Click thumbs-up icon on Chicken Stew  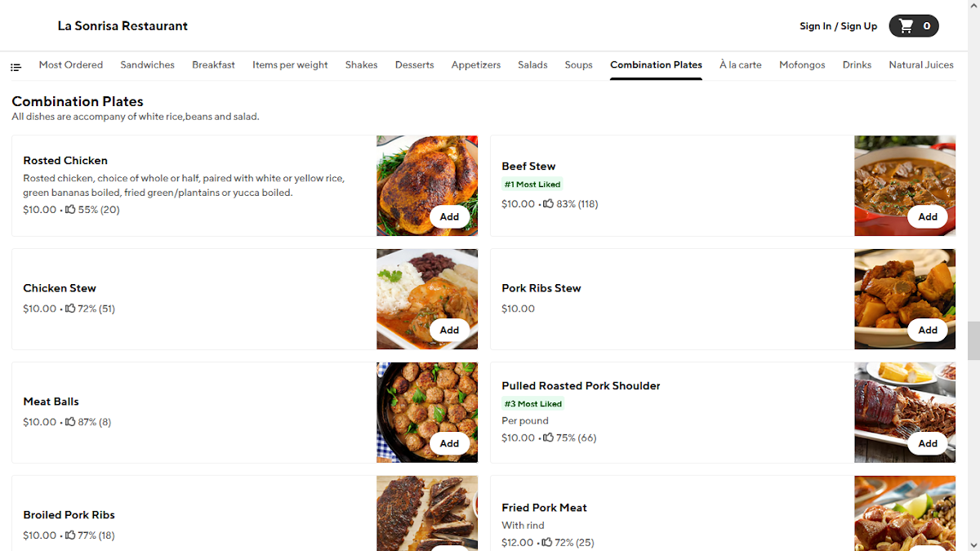click(x=70, y=309)
